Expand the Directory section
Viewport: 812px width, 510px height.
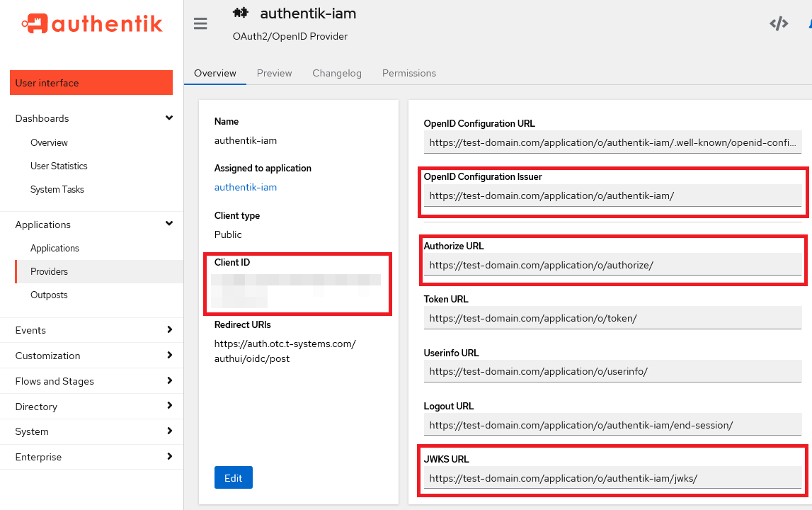coord(168,407)
